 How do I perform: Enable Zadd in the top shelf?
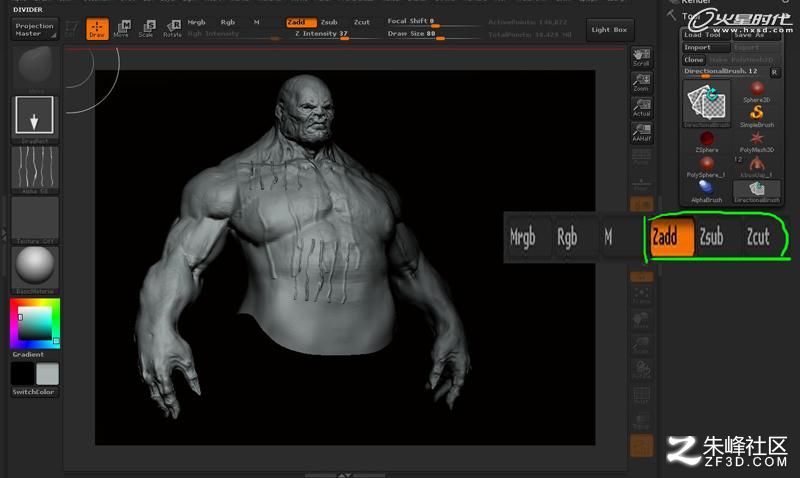301,22
